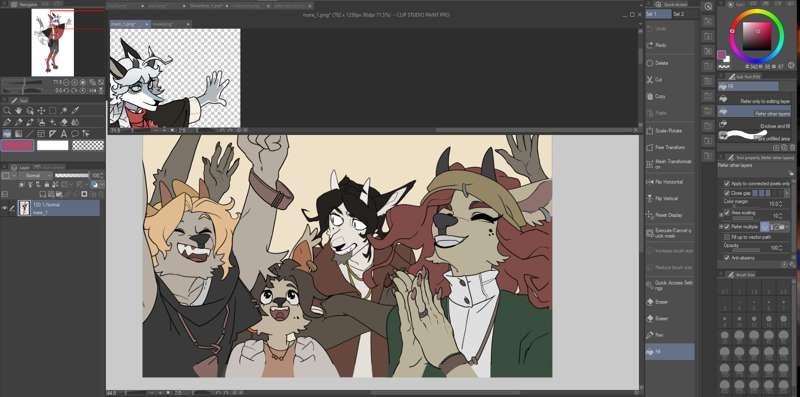Enable Fill up to vector path

click(727, 237)
